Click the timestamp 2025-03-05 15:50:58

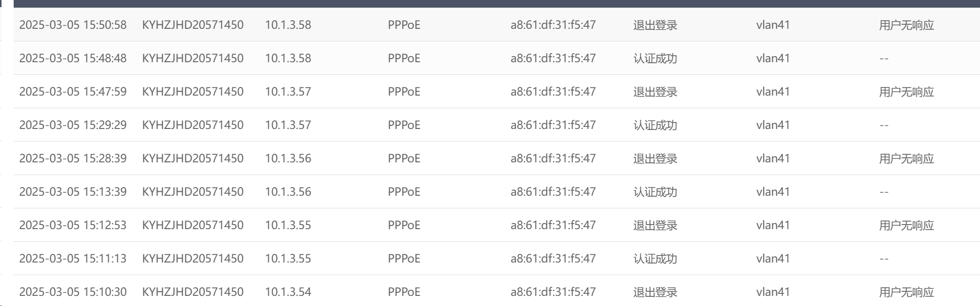click(73, 25)
